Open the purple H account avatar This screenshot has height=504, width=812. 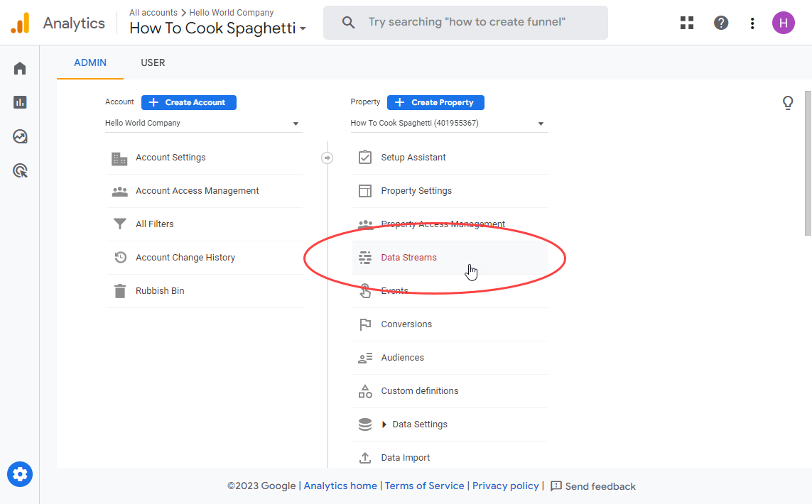pyautogui.click(x=783, y=23)
